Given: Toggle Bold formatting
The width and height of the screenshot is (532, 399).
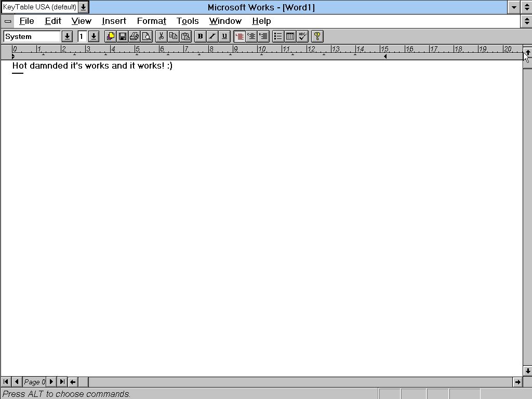Looking at the screenshot, I should click(x=200, y=36).
